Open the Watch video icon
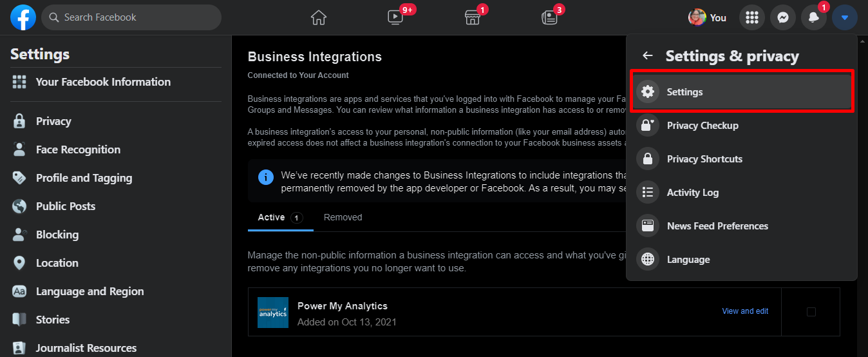 [x=395, y=17]
